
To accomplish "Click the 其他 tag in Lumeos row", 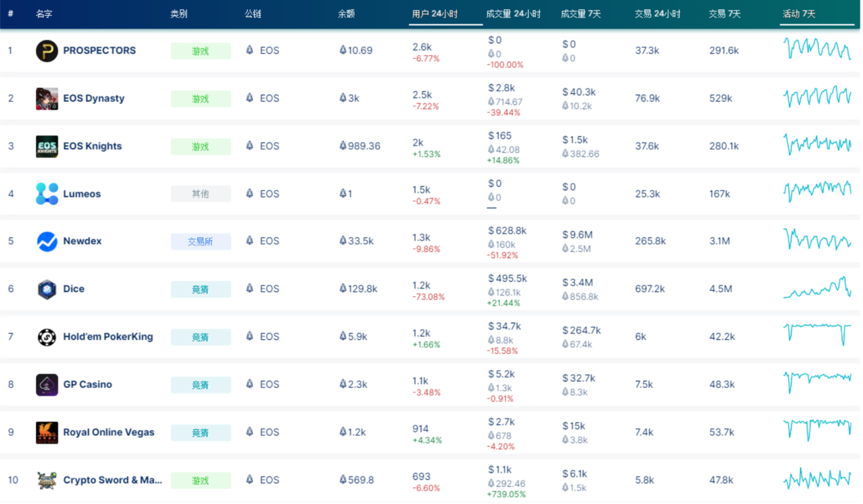I will pyautogui.click(x=201, y=194).
